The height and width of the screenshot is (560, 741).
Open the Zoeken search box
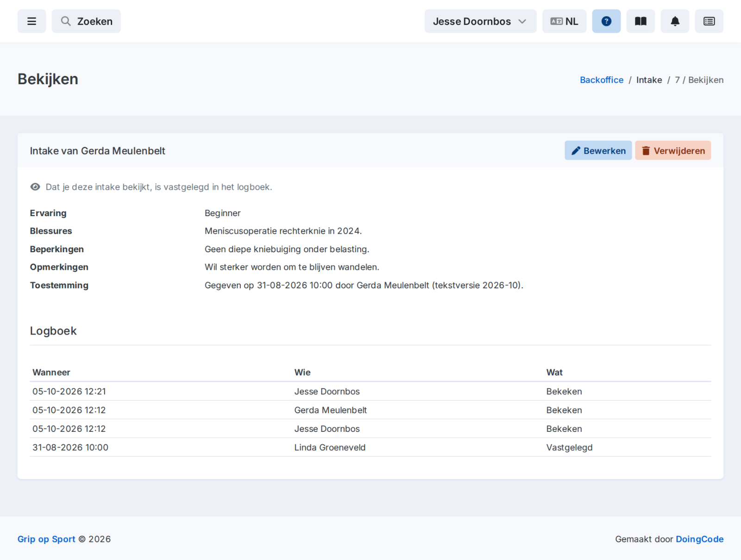tap(86, 21)
